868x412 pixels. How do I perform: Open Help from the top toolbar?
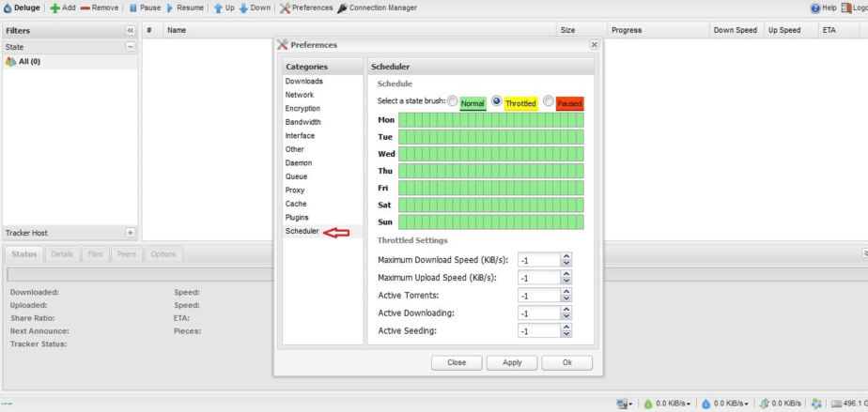(x=815, y=8)
